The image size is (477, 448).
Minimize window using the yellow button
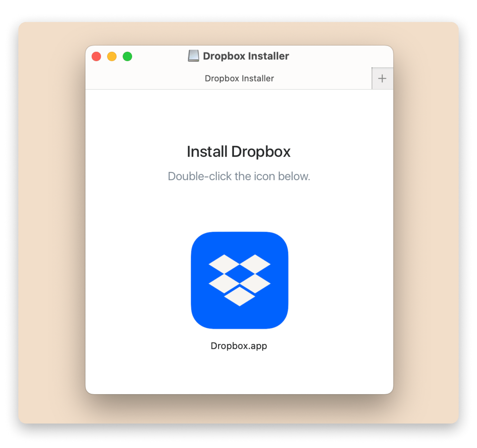pos(112,57)
